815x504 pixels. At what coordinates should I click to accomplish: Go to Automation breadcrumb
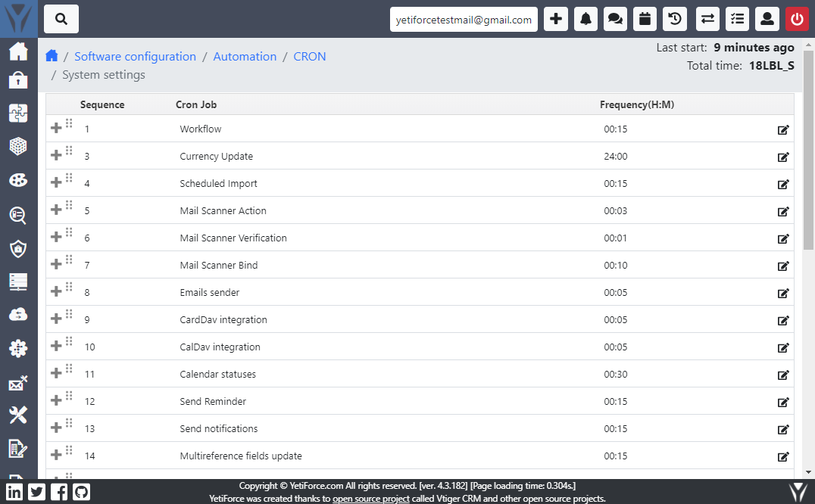point(245,56)
